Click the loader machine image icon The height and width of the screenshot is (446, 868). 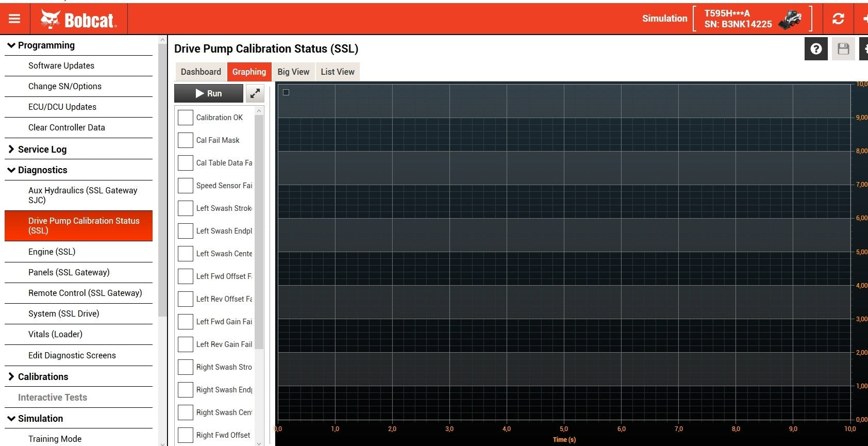tap(790, 20)
